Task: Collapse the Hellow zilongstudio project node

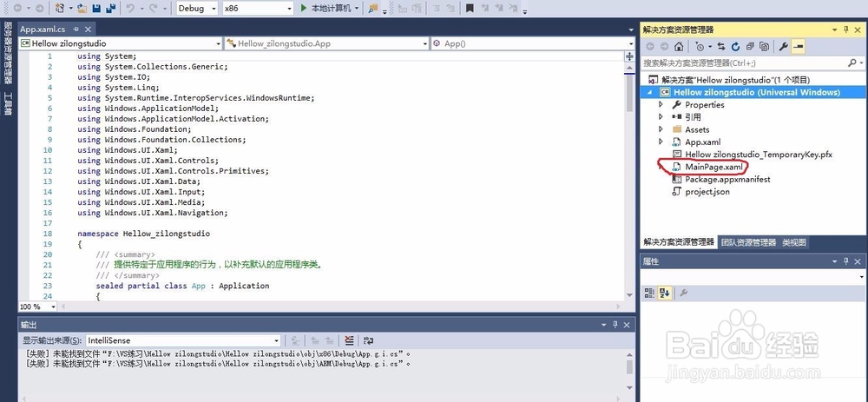Action: point(650,92)
